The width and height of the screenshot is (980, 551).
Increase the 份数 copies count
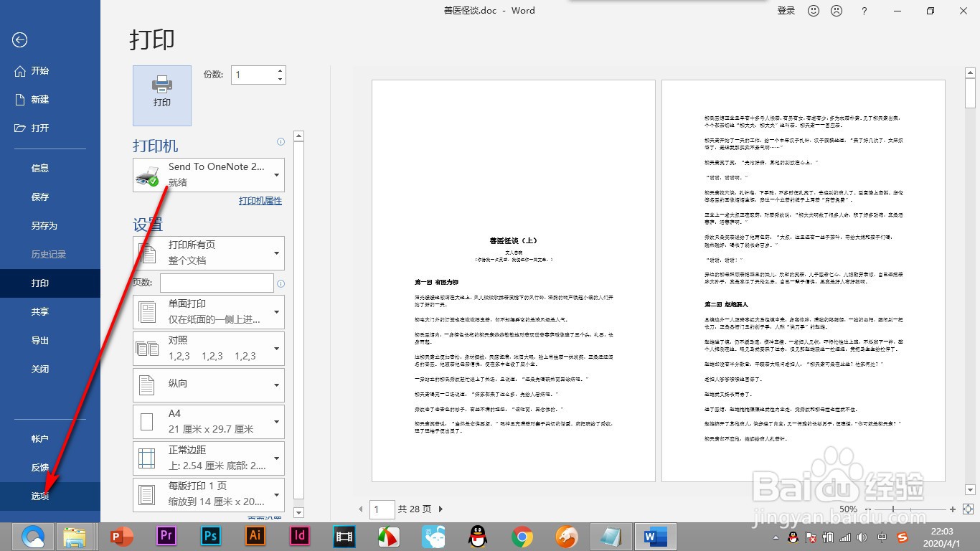pos(280,70)
